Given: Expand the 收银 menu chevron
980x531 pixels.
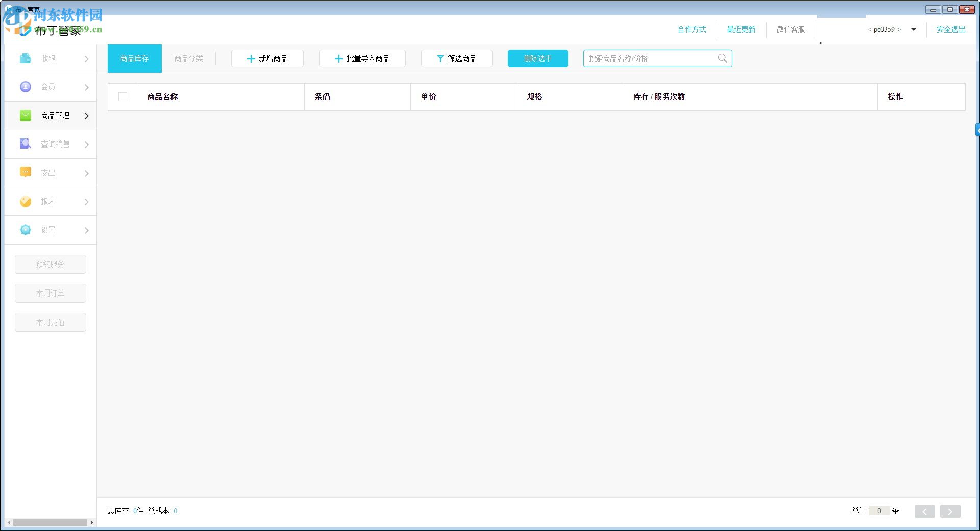Looking at the screenshot, I should coord(87,59).
